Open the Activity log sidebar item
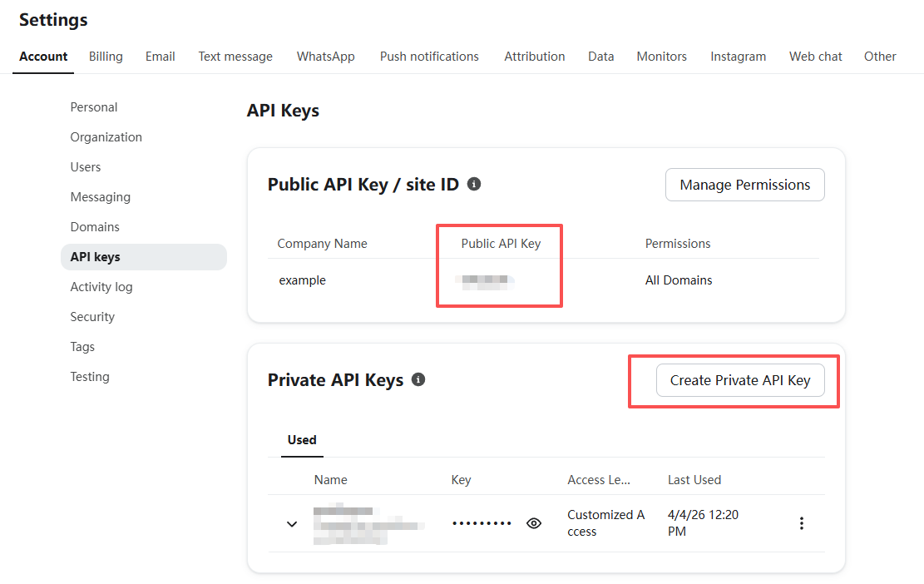Viewport: 924px width, 584px height. tap(101, 287)
